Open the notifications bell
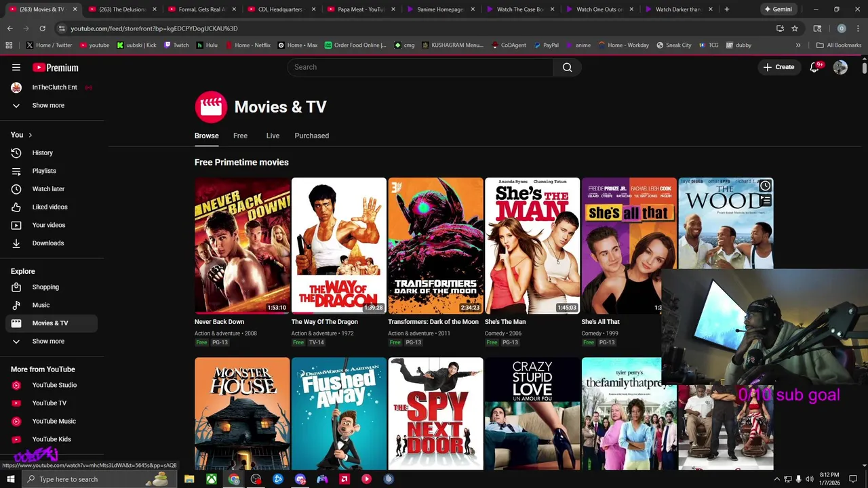Screen dimensions: 868x488 815,67
